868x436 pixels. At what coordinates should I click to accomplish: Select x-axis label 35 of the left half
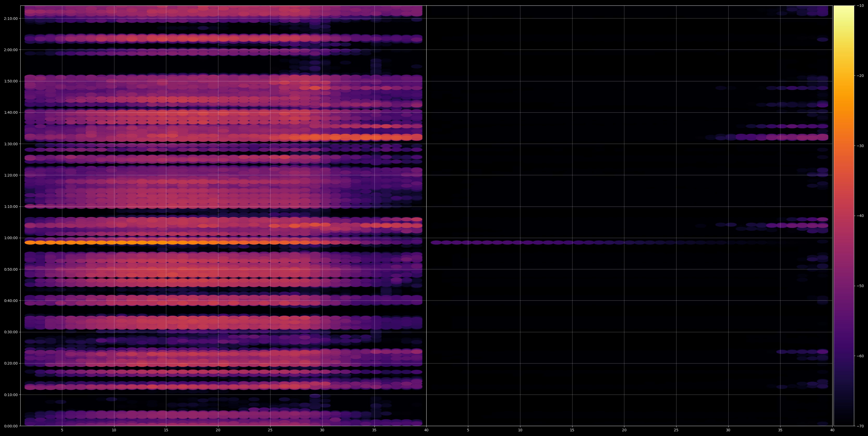(x=374, y=430)
